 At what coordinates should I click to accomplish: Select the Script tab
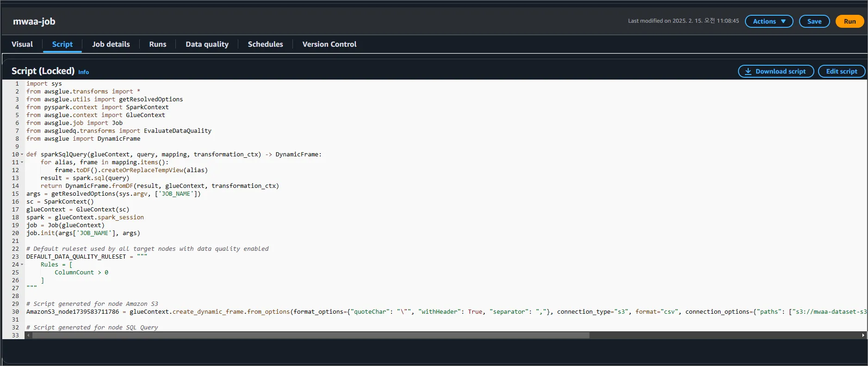(x=62, y=44)
